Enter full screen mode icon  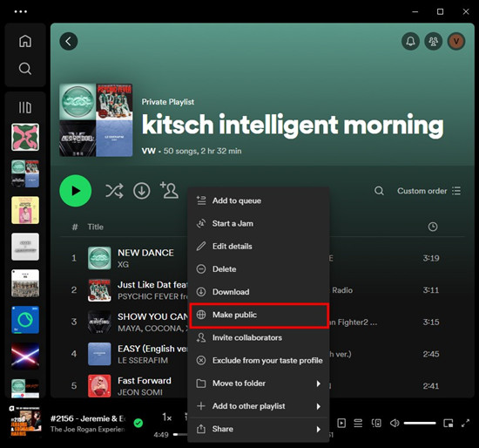[x=465, y=424]
